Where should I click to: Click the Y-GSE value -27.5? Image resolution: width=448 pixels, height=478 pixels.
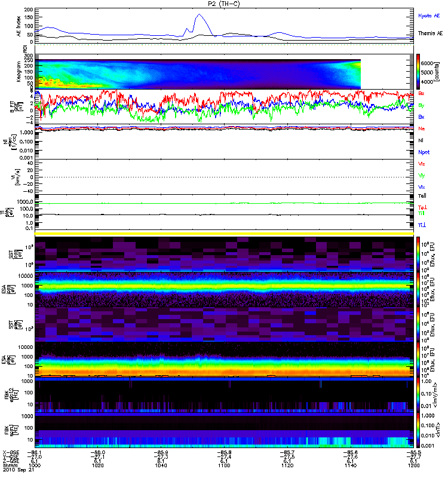tap(287, 457)
